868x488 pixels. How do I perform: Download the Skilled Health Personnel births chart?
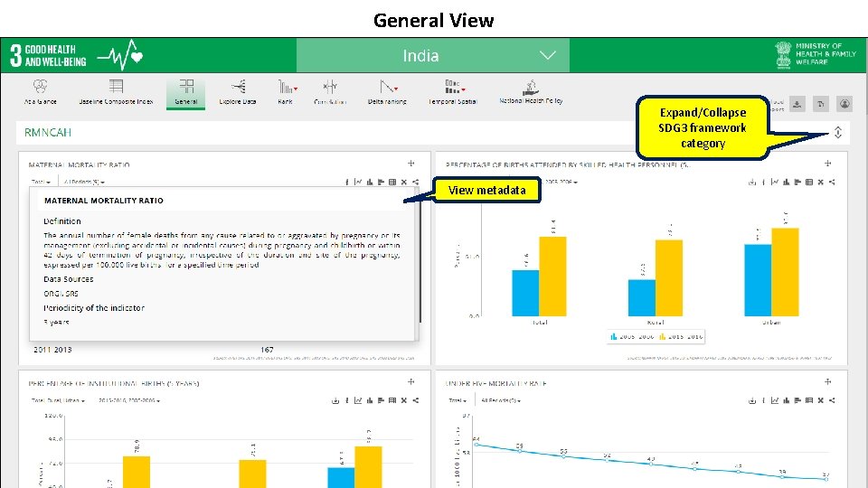(x=751, y=182)
